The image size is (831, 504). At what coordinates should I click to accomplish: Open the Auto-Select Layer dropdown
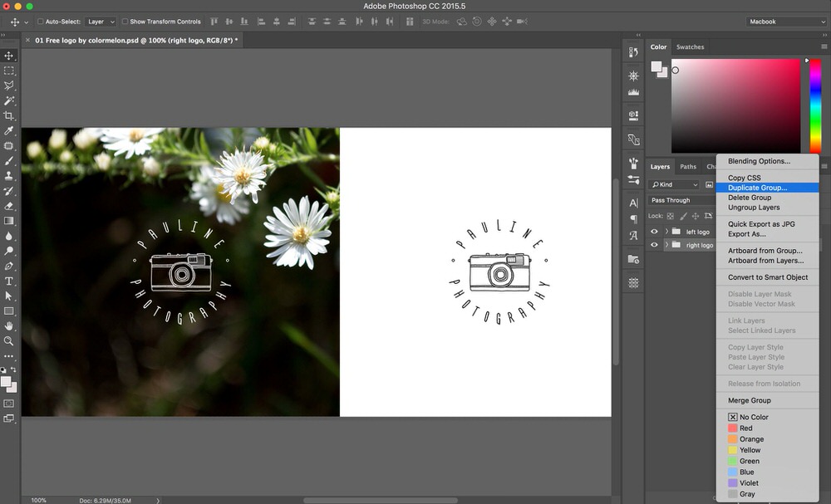pyautogui.click(x=101, y=22)
